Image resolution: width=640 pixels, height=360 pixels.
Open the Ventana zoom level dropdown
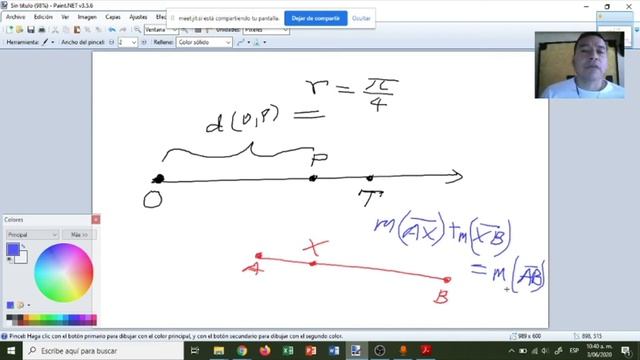(161, 30)
